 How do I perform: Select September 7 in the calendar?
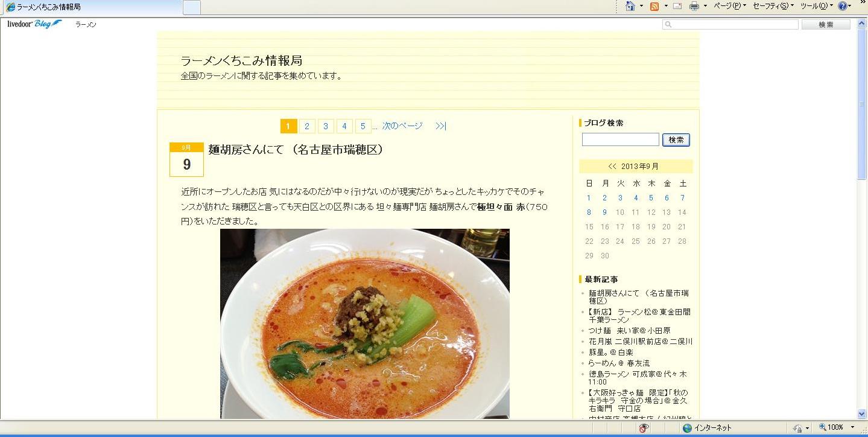pyautogui.click(x=682, y=198)
